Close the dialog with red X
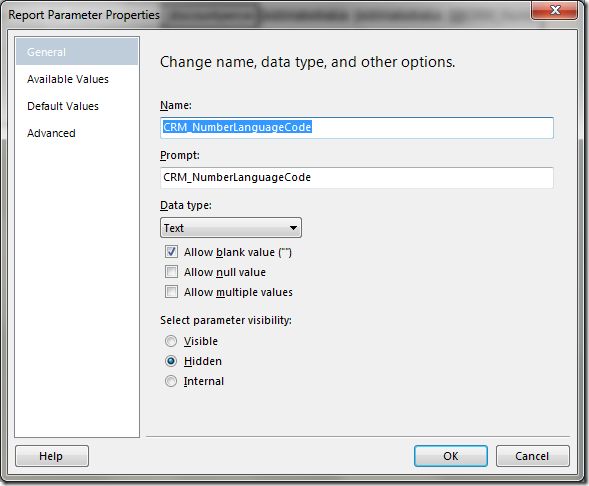589x486 pixels. [555, 10]
